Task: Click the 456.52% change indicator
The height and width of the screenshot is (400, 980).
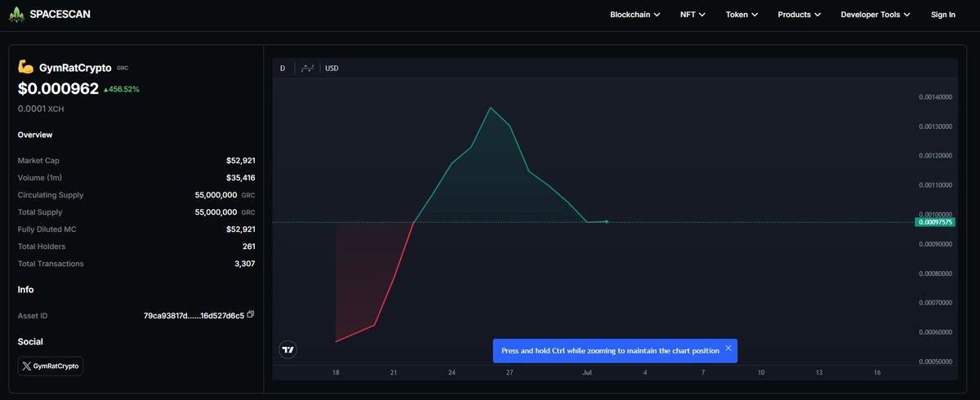Action: (x=121, y=89)
